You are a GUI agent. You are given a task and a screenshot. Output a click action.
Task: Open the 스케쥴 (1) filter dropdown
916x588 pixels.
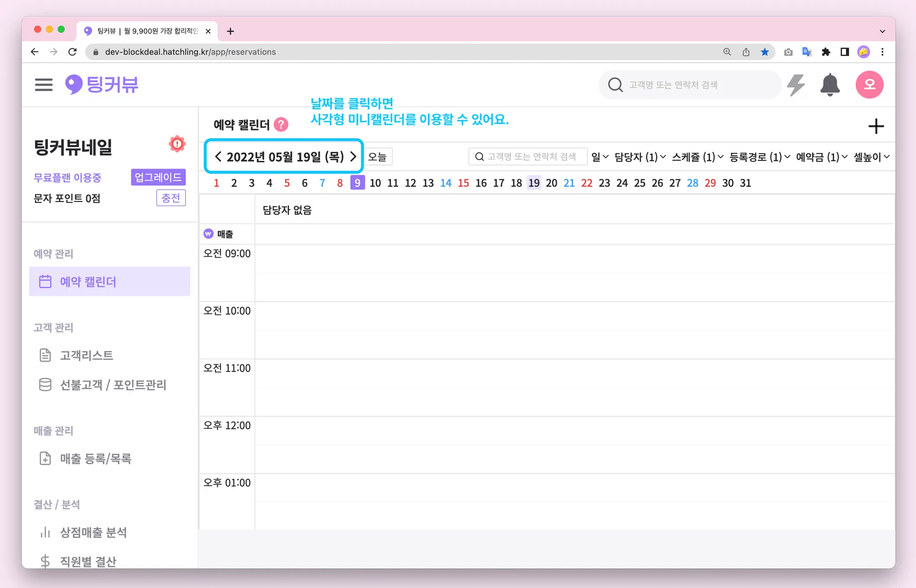[697, 157]
